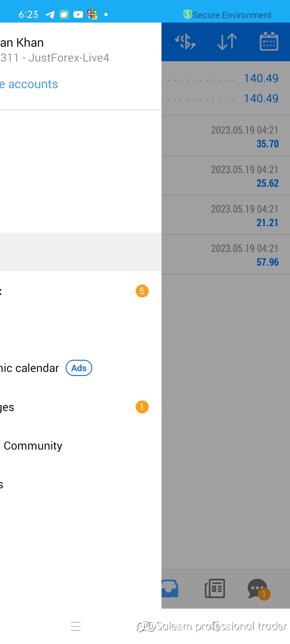
Task: Open the news page icon
Action: coord(215,588)
